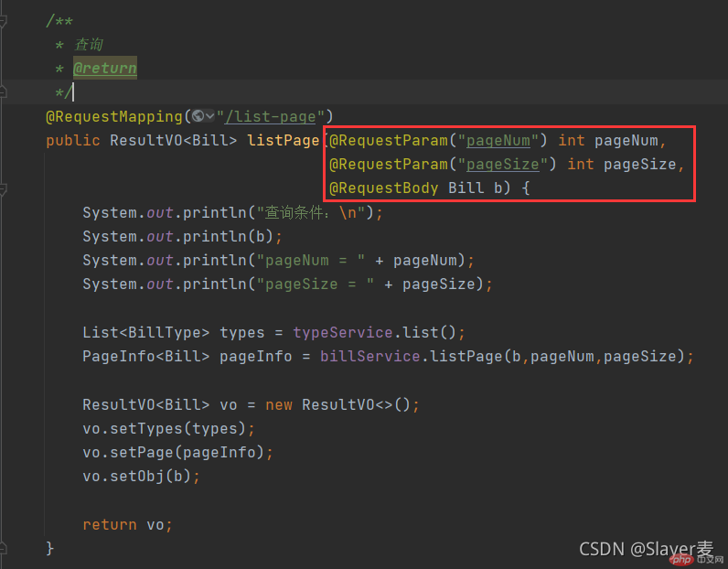Viewport: 728px width, 569px height.
Task: Click the globe icon beside @RequestMapping
Action: [198, 115]
